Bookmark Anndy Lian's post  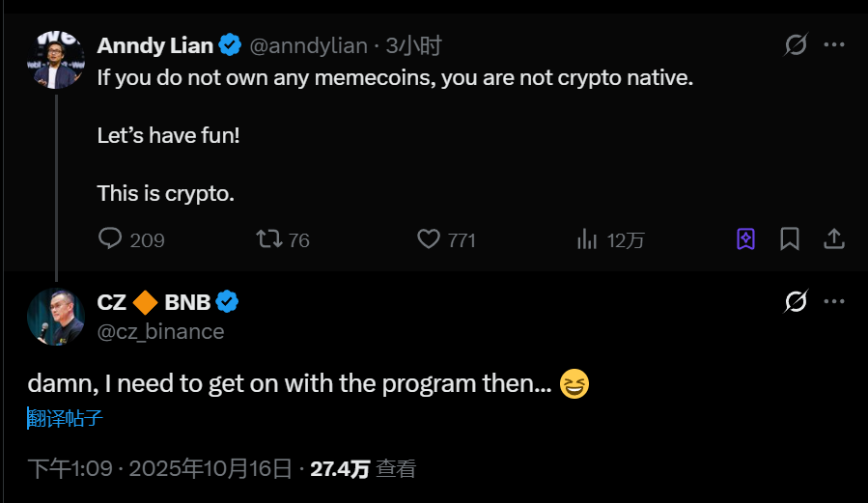click(x=790, y=238)
